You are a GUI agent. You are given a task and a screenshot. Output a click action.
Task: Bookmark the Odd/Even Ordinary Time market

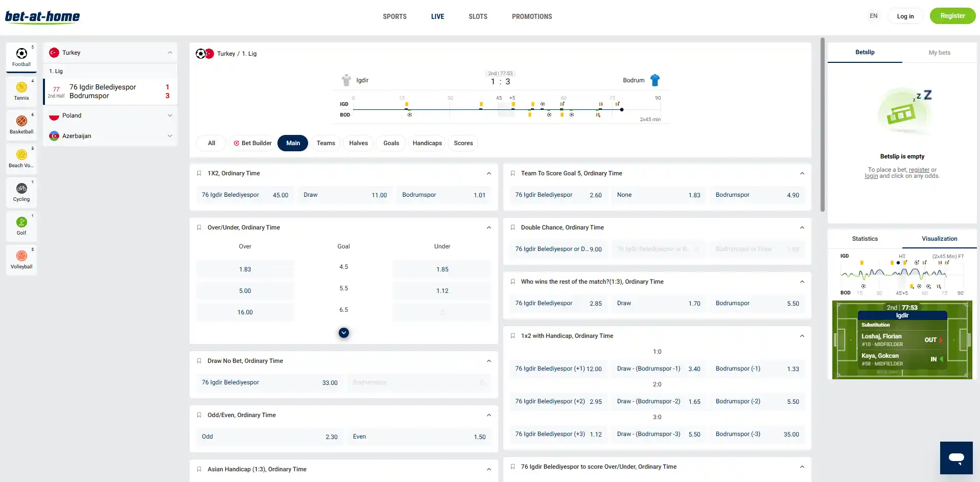[199, 415]
